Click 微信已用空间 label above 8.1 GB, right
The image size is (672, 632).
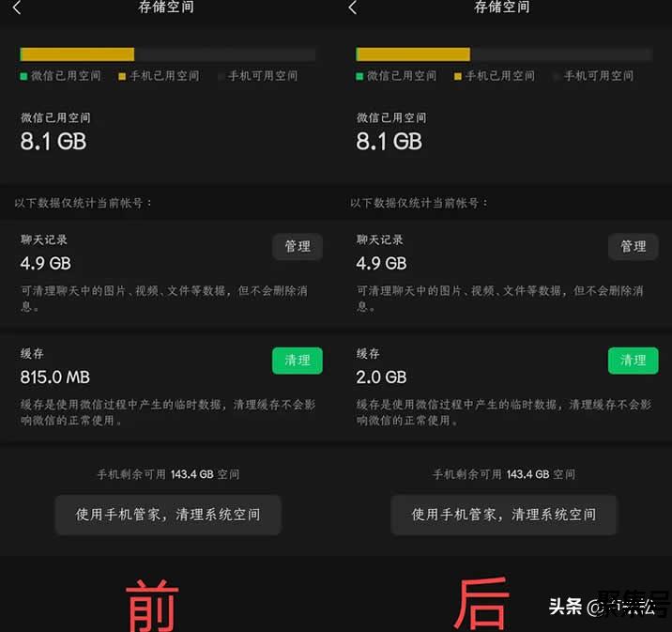391,118
